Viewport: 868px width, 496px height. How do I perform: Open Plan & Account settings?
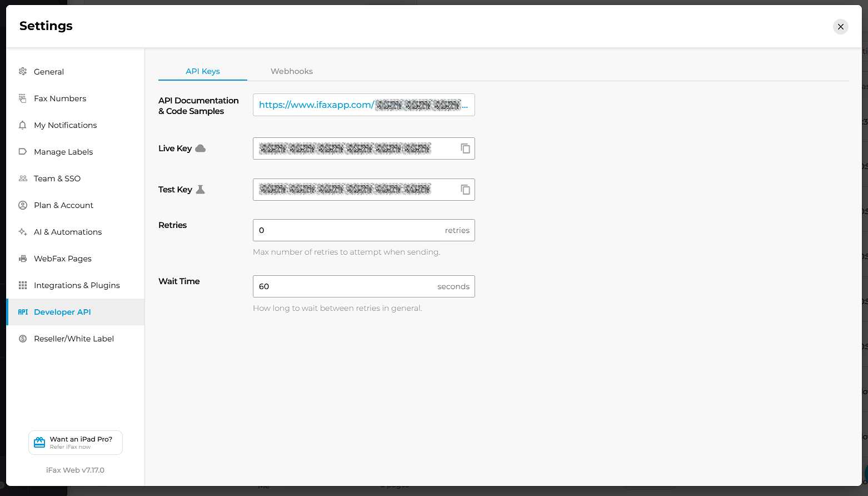(75, 205)
